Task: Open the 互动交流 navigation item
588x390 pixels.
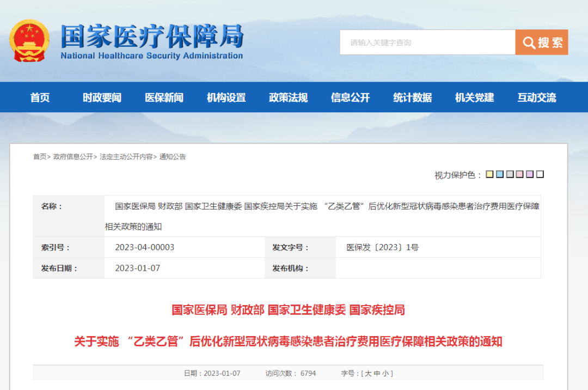Action: pyautogui.click(x=537, y=97)
